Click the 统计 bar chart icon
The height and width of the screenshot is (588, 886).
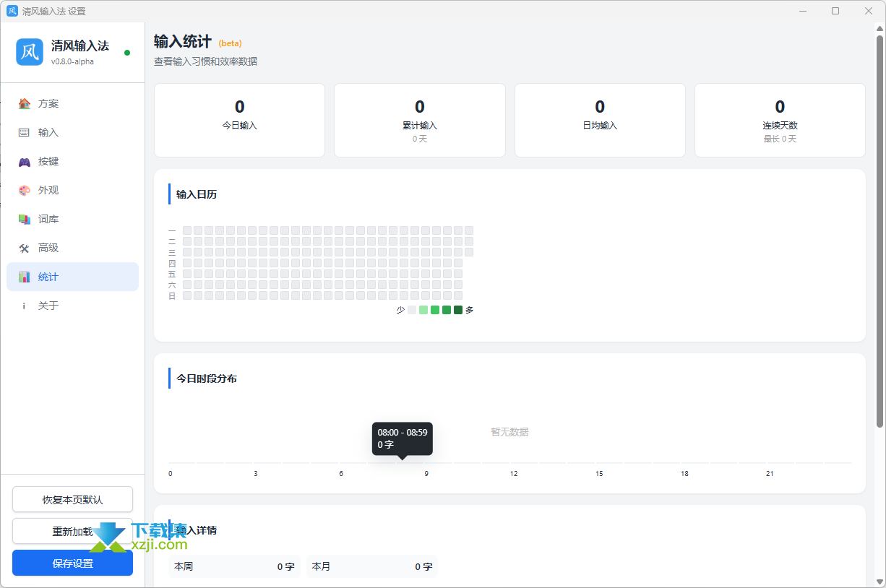click(25, 277)
